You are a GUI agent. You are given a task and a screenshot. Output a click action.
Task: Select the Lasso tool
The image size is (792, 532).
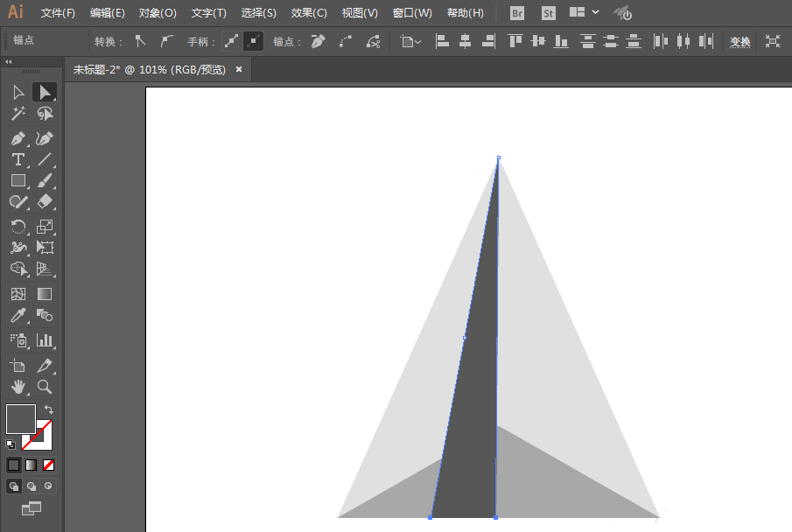pos(45,114)
